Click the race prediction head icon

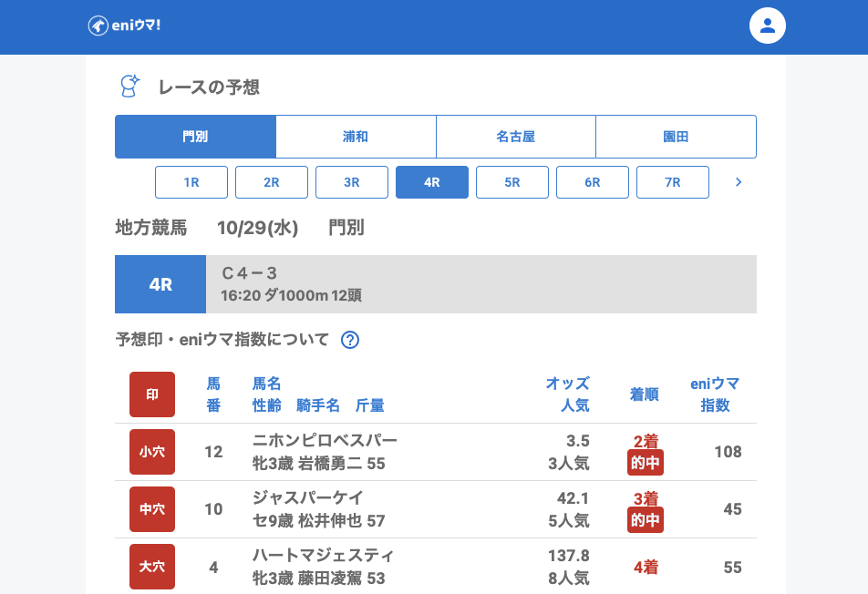point(129,87)
